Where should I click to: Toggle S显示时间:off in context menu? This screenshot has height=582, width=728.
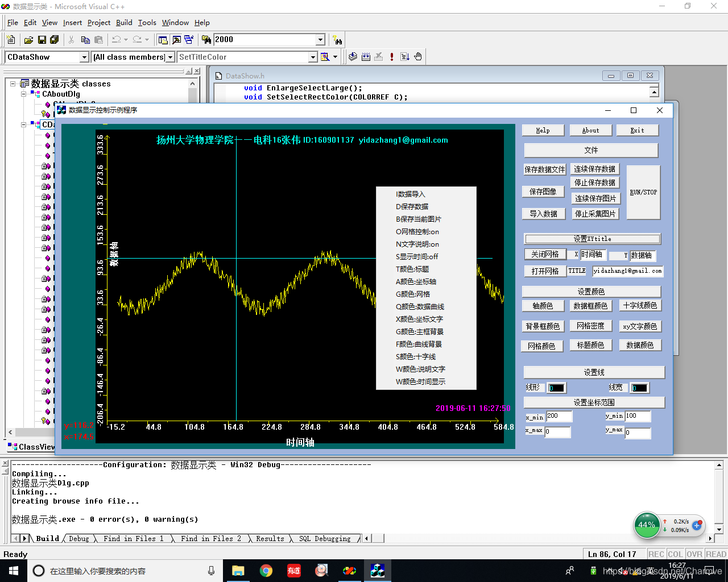coord(417,257)
